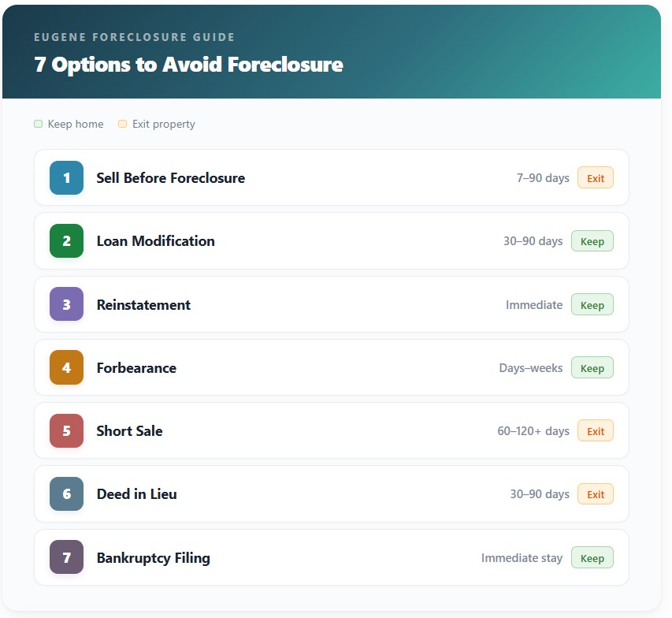The width and height of the screenshot is (672, 618).
Task: Select the Exit tag on Short Sale
Action: point(596,431)
